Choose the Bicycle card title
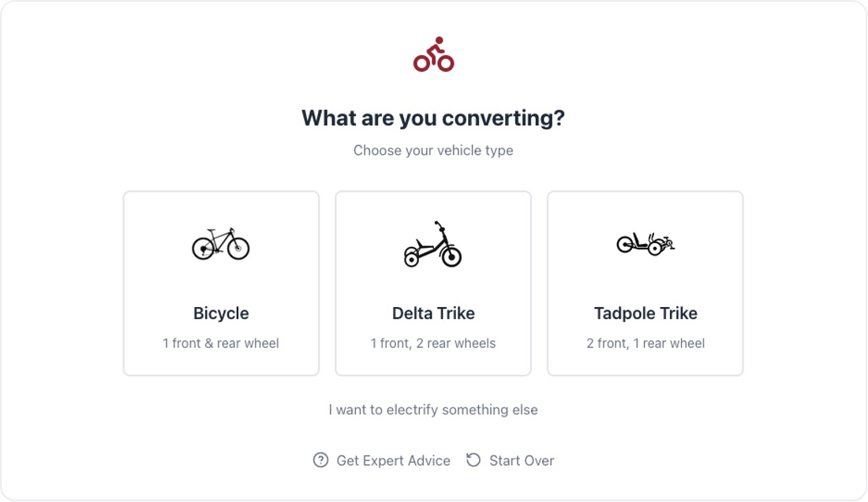Image resolution: width=868 pixels, height=502 pixels. pos(221,313)
